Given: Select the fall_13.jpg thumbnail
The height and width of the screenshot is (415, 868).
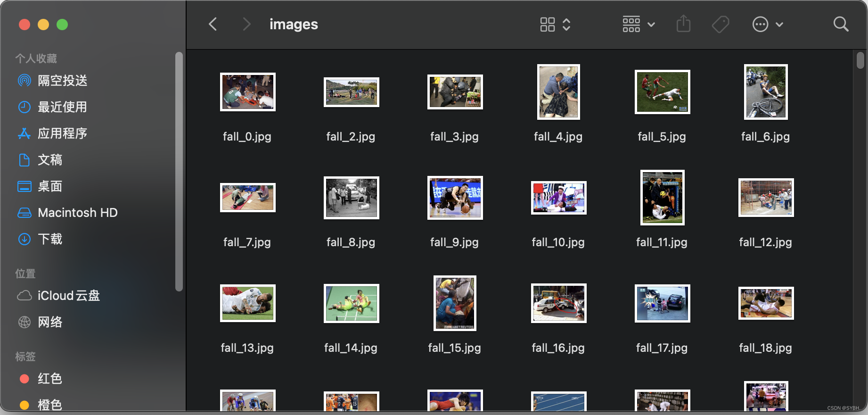Looking at the screenshot, I should [248, 303].
